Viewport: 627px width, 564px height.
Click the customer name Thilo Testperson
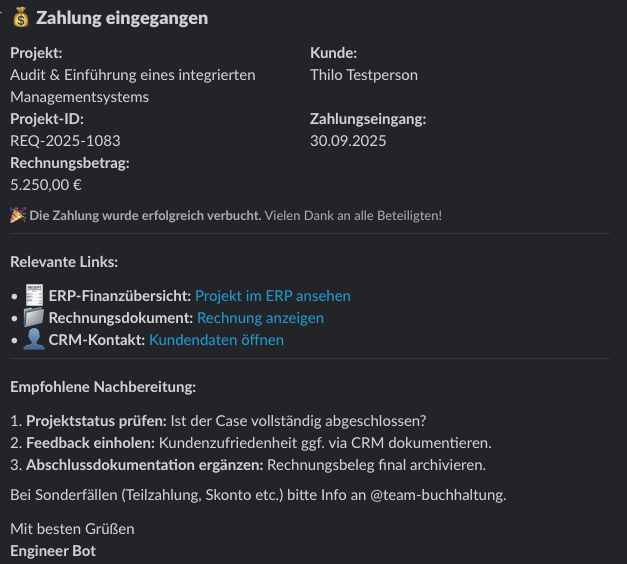point(364,75)
